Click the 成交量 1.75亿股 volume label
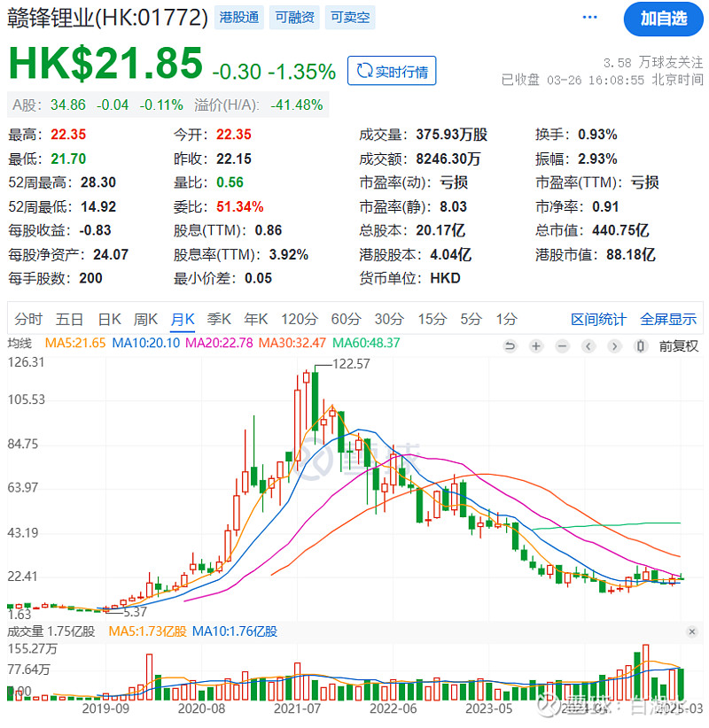The width and height of the screenshot is (709, 728). (51, 631)
